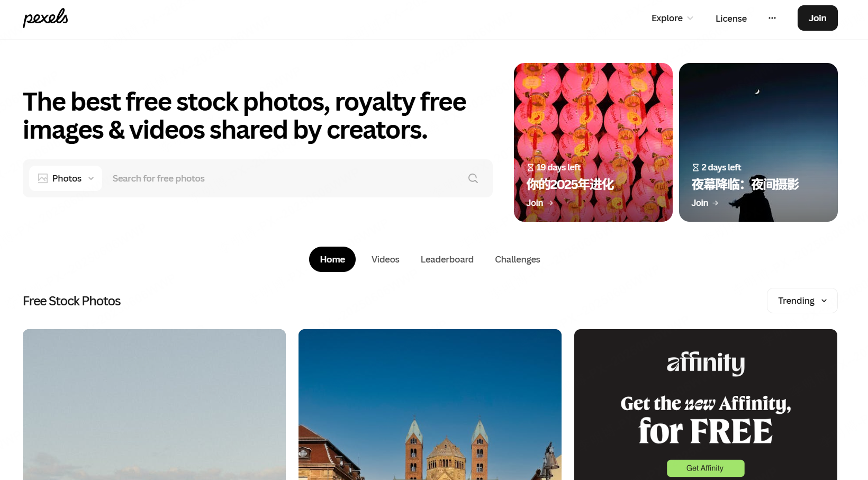Click the image icon beside Photos
Image resolution: width=868 pixels, height=480 pixels.
pos(43,178)
